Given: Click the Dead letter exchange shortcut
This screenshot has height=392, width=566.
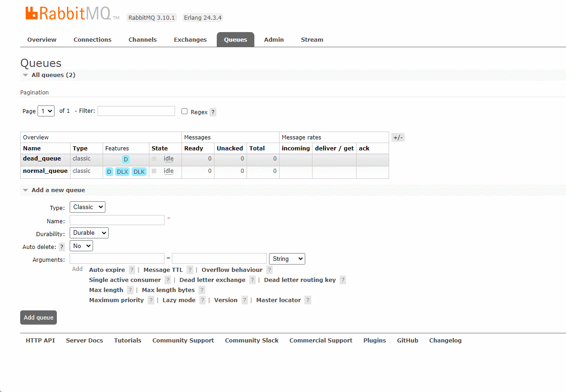Looking at the screenshot, I should pyautogui.click(x=212, y=280).
